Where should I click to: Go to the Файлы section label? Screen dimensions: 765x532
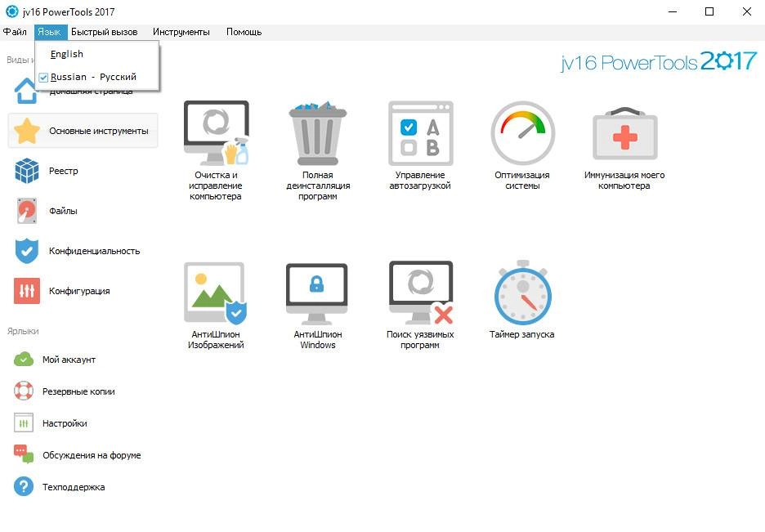63,211
